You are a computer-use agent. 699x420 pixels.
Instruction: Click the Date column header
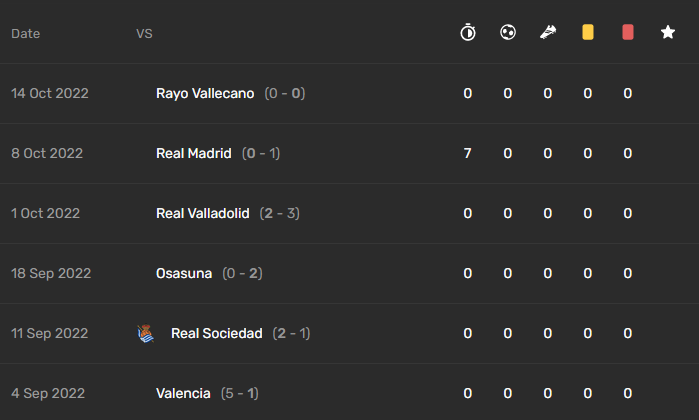point(25,33)
